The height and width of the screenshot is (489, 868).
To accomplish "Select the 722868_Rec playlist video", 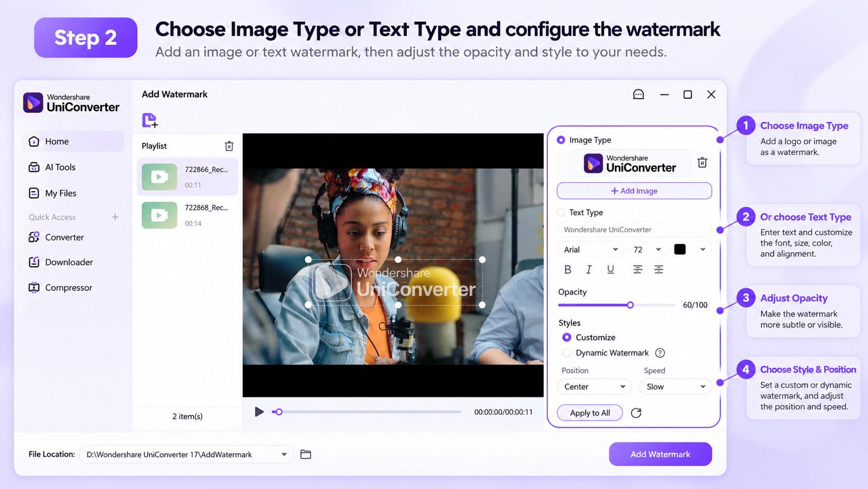I will click(187, 215).
